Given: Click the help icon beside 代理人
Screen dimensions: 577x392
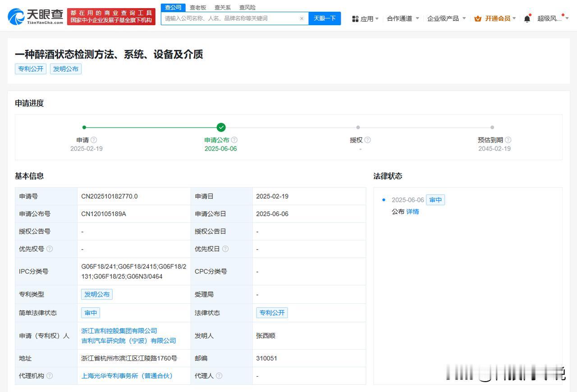Looking at the screenshot, I should 219,376.
